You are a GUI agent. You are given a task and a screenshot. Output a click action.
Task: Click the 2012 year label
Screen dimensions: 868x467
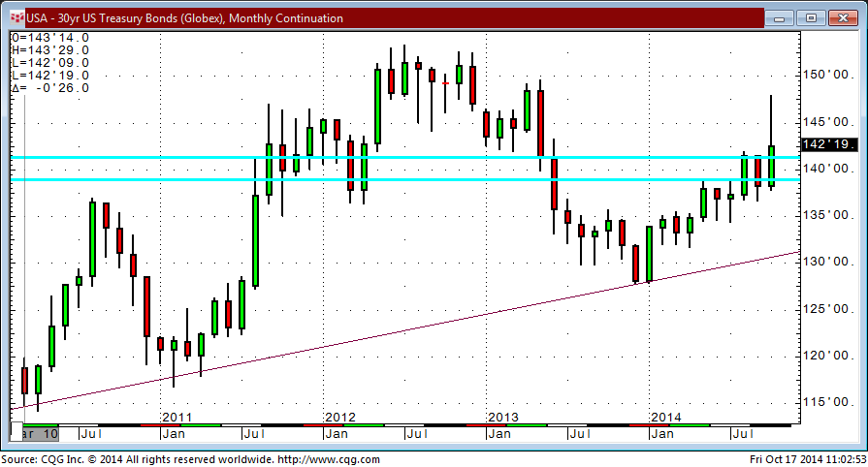339,418
